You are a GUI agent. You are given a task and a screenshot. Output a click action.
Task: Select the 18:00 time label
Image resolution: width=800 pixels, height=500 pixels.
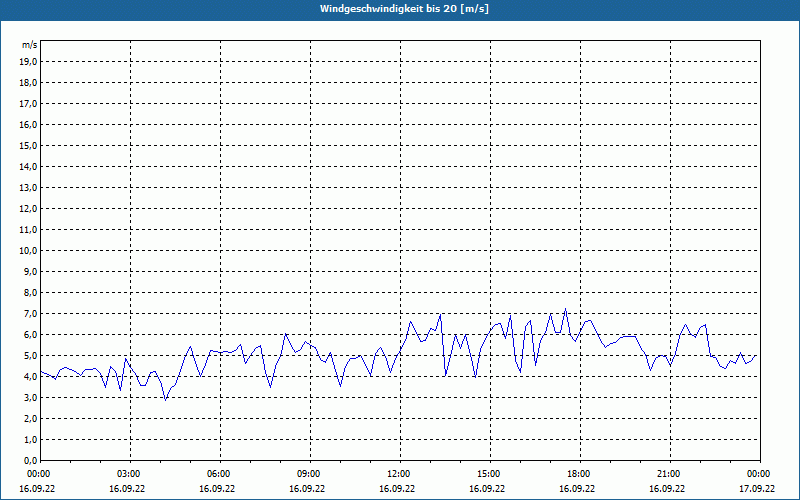[580, 474]
